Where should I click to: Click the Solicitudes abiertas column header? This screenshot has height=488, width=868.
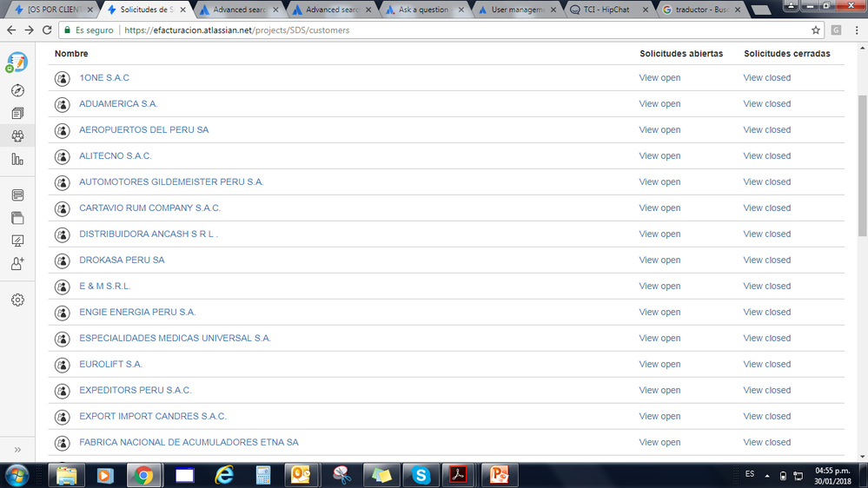point(681,54)
